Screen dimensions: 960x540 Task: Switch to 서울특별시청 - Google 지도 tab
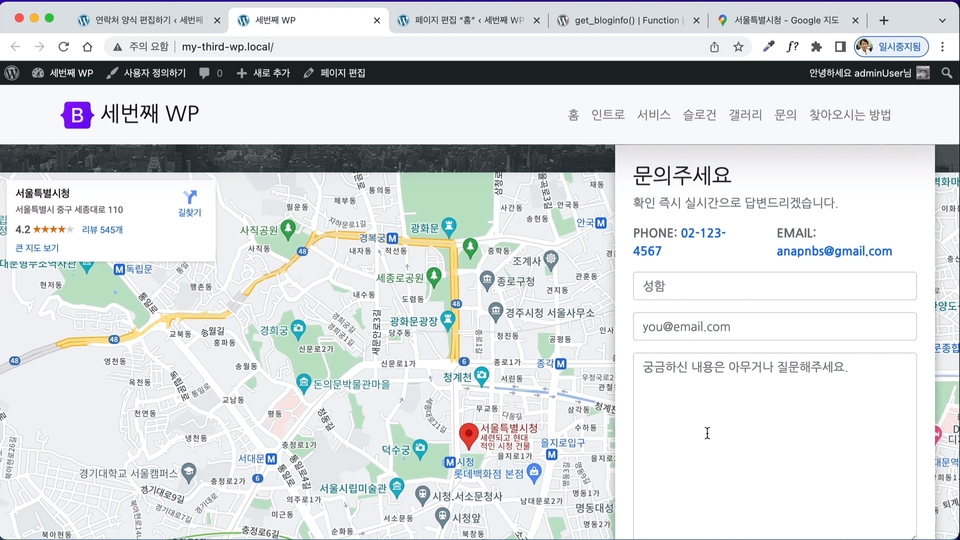(788, 20)
